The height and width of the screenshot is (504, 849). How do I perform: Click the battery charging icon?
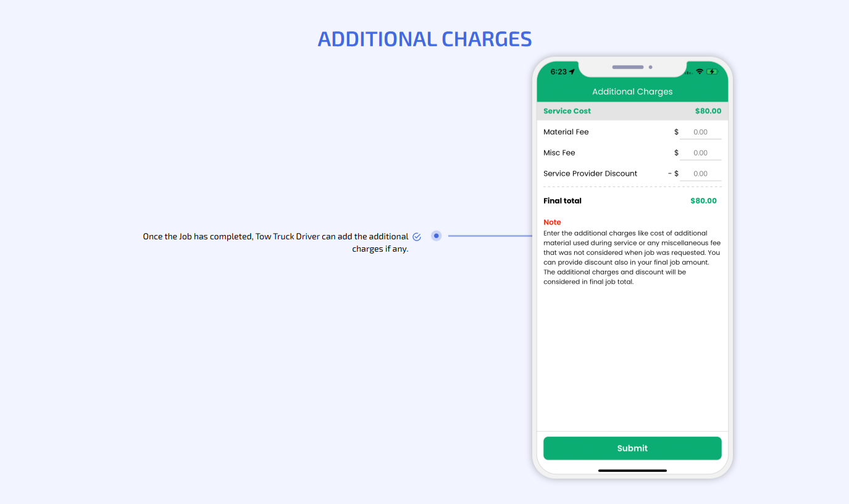tap(713, 72)
